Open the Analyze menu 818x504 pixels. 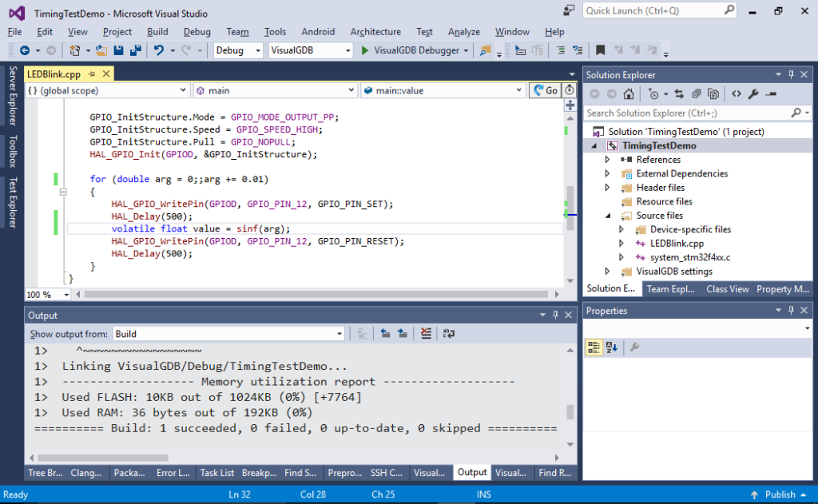point(464,32)
